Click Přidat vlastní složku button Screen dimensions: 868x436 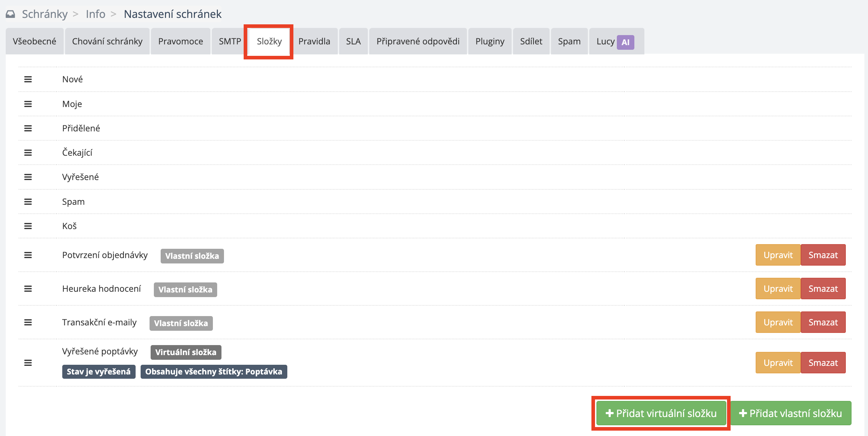pyautogui.click(x=790, y=413)
